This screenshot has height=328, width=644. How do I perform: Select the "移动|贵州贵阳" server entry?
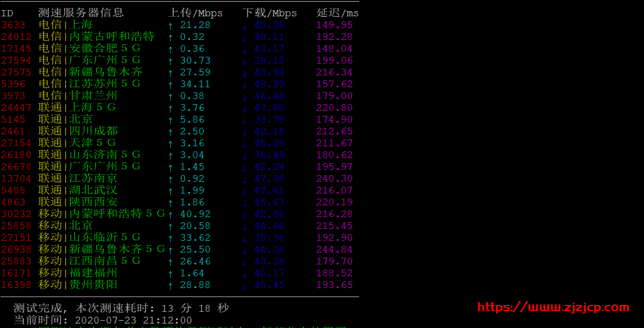(x=78, y=285)
